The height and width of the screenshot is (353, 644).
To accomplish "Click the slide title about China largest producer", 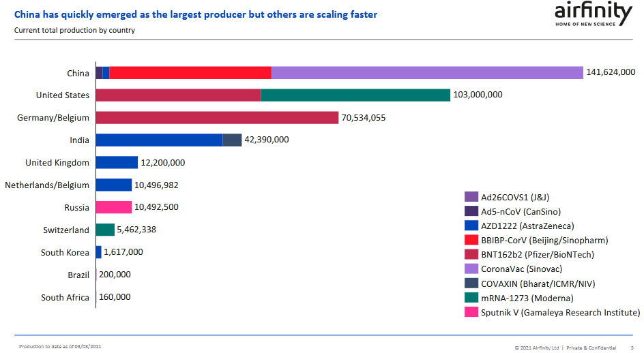I will pyautogui.click(x=196, y=15).
